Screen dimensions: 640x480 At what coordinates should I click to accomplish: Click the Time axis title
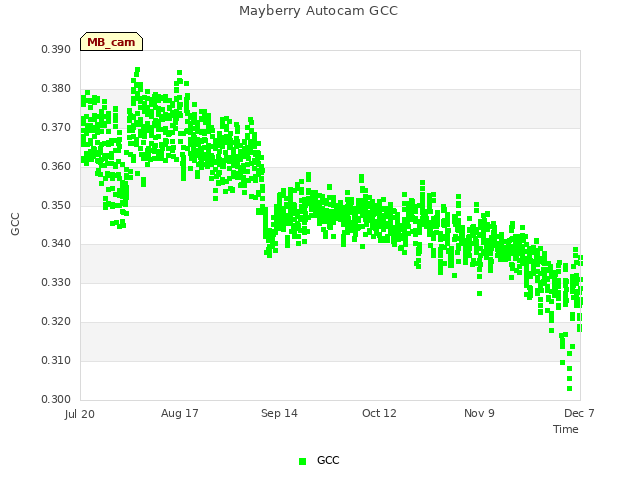pos(566,429)
